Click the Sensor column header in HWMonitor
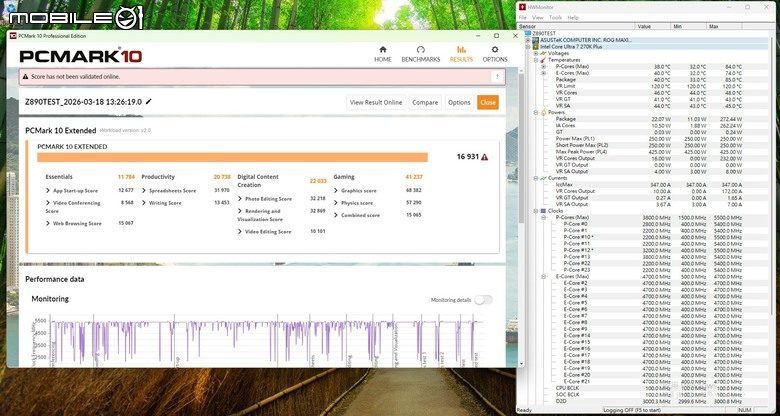 (576, 26)
